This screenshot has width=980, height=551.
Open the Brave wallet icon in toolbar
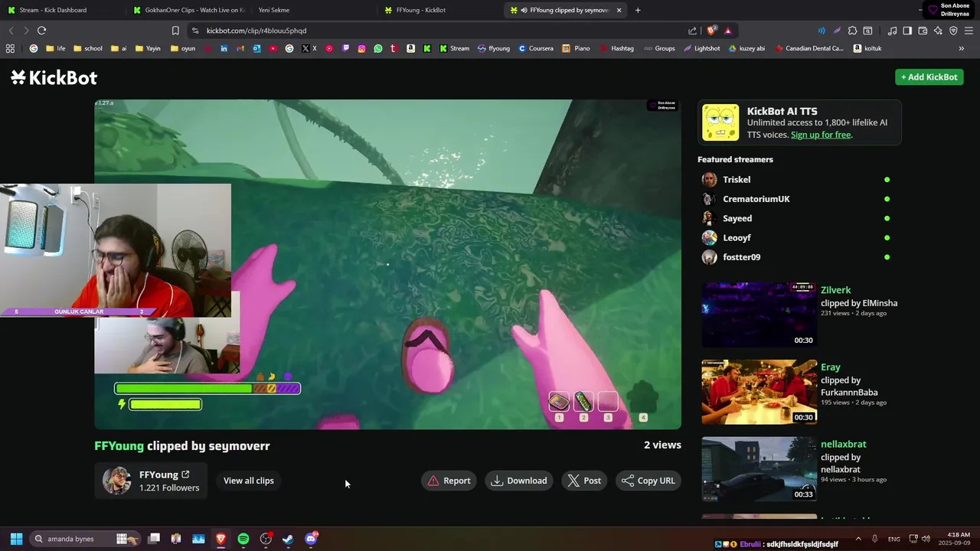(x=923, y=31)
